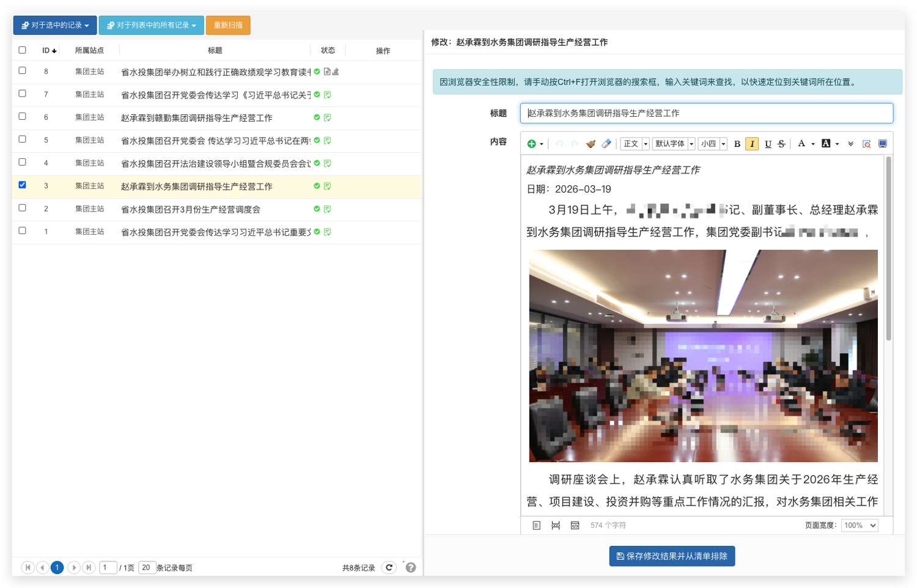Toggle italic formatting
The height and width of the screenshot is (588, 917).
752,144
